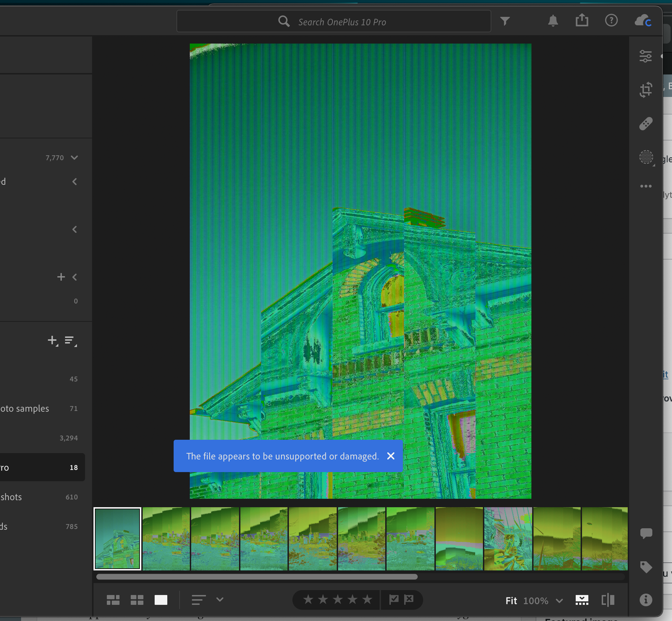Select the Crop and Rotate tool

pos(646,90)
